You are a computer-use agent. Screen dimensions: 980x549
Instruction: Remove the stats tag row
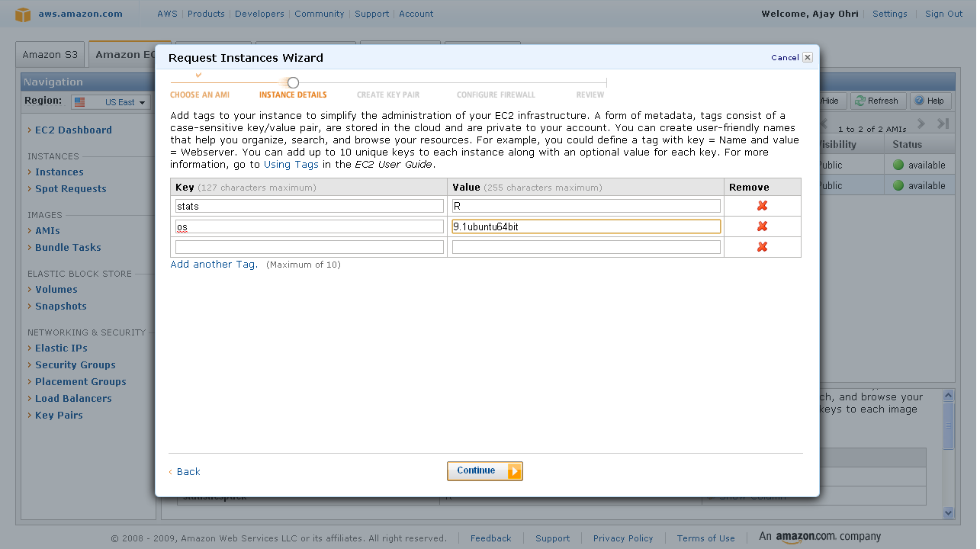point(762,206)
